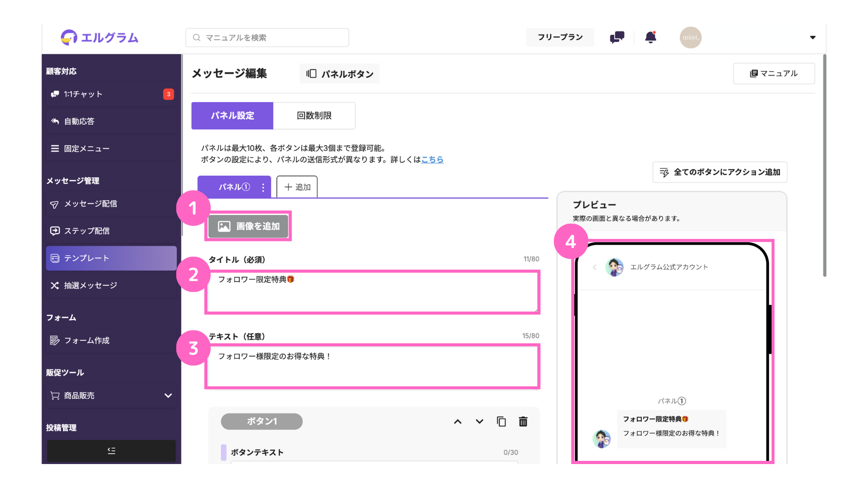Delete ボタン1 with trash icon
The height and width of the screenshot is (488, 868).
[523, 422]
